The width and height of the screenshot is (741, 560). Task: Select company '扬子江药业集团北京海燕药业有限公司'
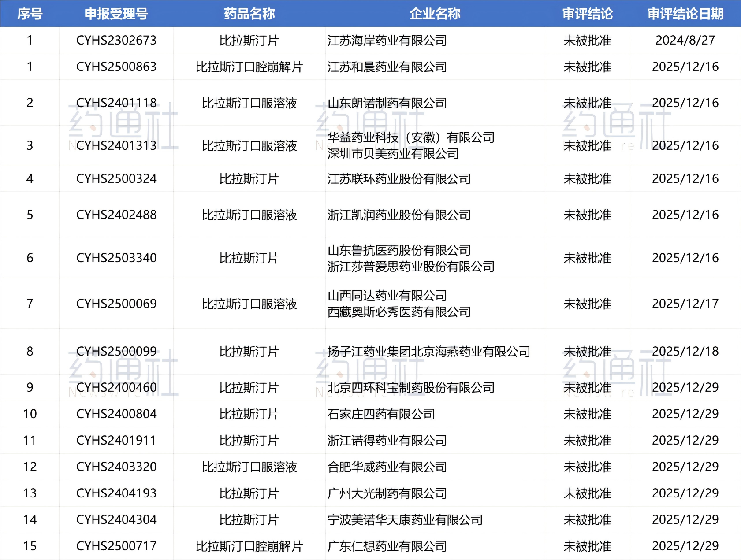point(428,352)
